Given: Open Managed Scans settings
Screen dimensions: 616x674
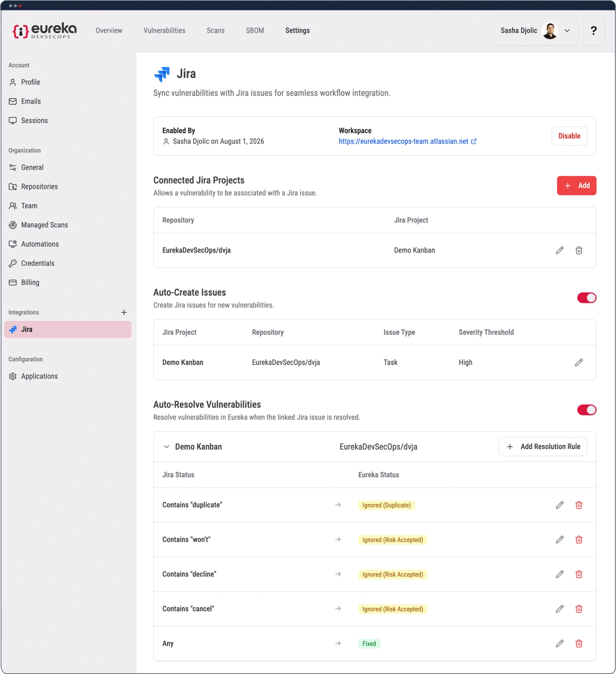Looking at the screenshot, I should click(x=68, y=225).
